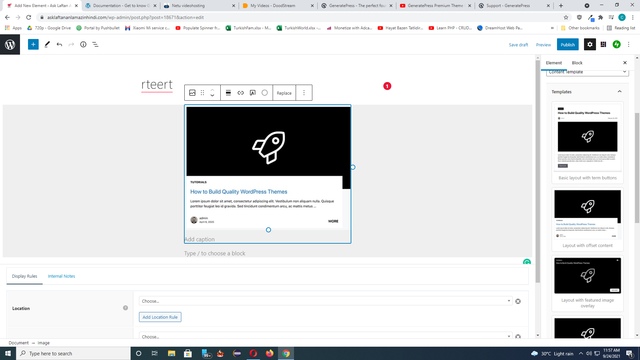Image resolution: width=640 pixels, height=360 pixels.
Task: Undo the last editor change
Action: coord(59,44)
